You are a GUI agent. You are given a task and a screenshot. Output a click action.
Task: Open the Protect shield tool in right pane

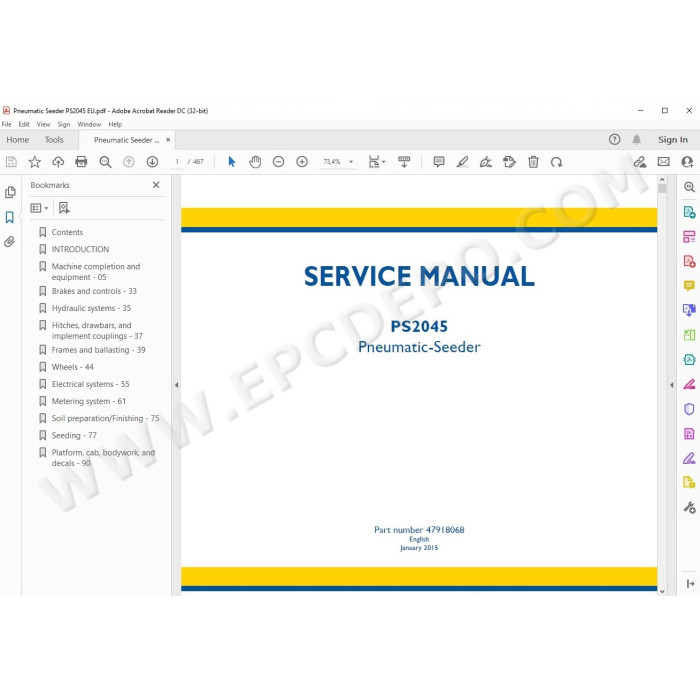689,409
